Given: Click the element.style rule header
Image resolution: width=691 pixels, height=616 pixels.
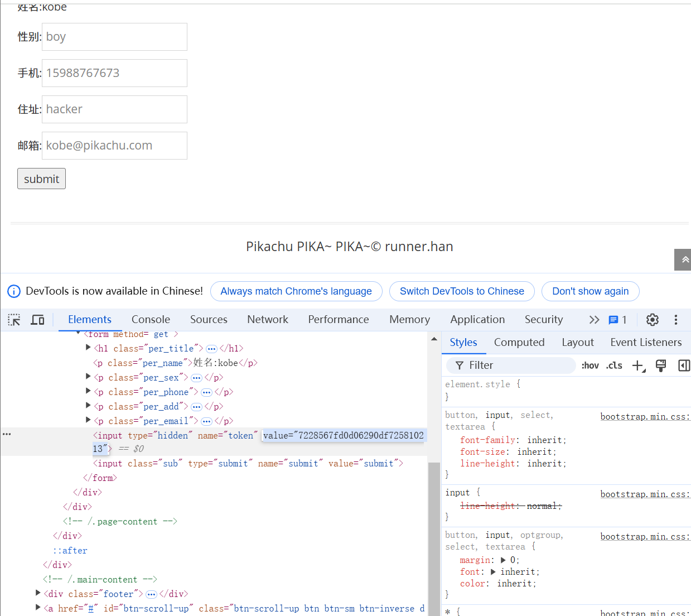Looking at the screenshot, I should coord(482,384).
